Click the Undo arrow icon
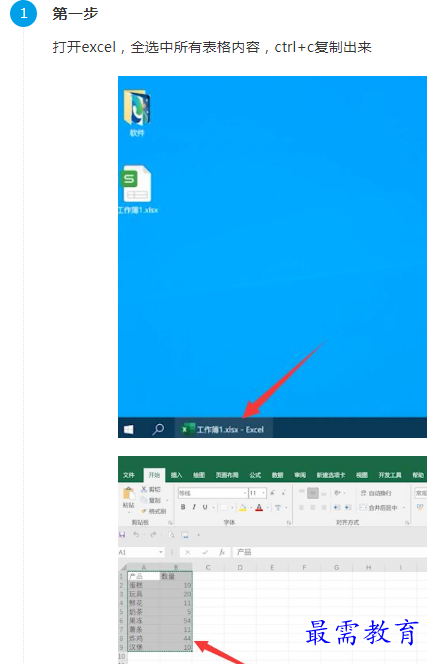This screenshot has height=664, width=427. pos(136,535)
